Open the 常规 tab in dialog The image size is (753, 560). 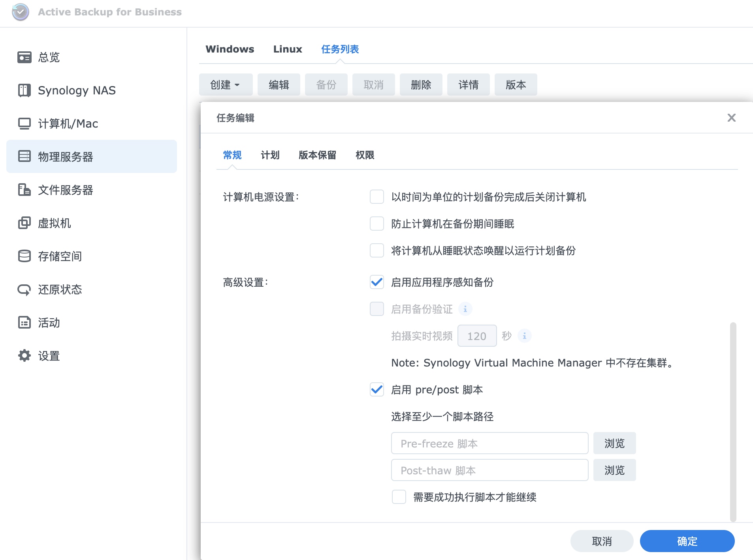click(x=232, y=155)
